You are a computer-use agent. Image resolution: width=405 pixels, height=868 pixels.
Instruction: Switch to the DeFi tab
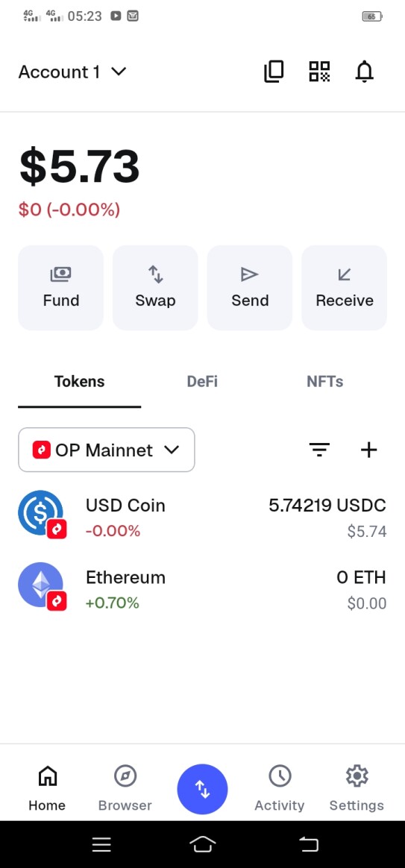click(202, 381)
